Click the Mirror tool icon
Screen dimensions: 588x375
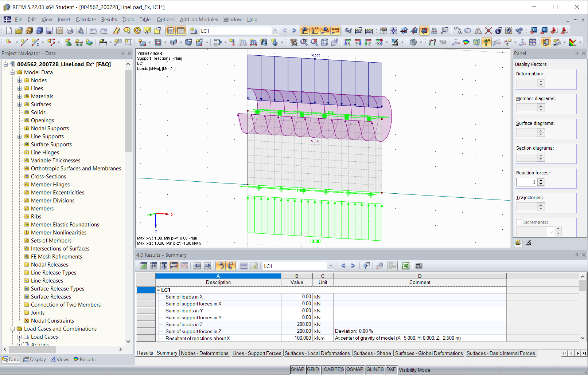click(478, 31)
